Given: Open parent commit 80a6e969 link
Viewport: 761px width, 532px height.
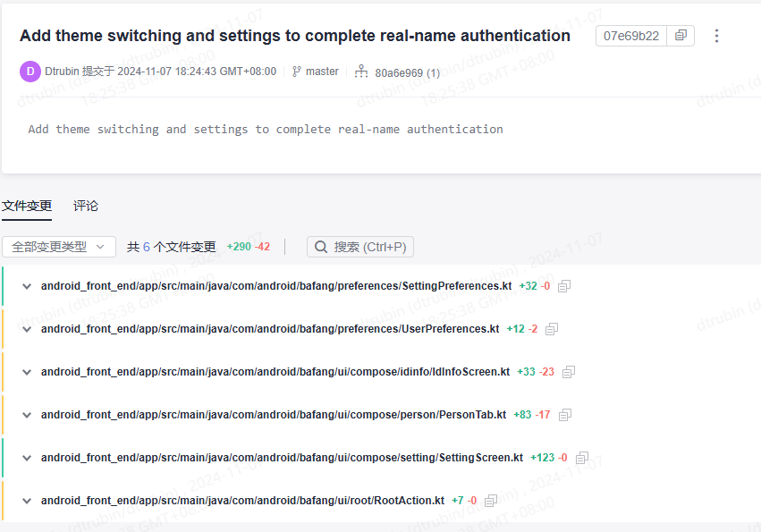Looking at the screenshot, I should point(399,72).
